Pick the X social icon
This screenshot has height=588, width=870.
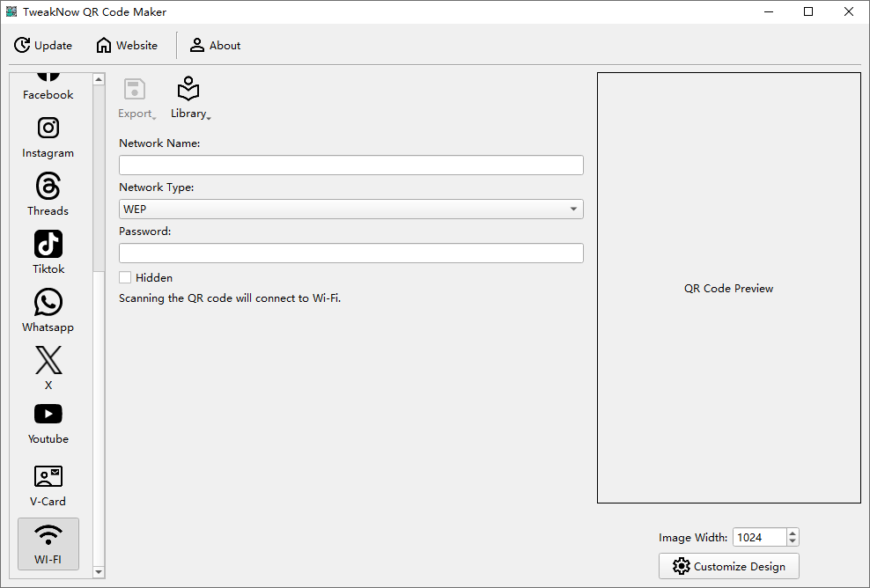tap(48, 365)
